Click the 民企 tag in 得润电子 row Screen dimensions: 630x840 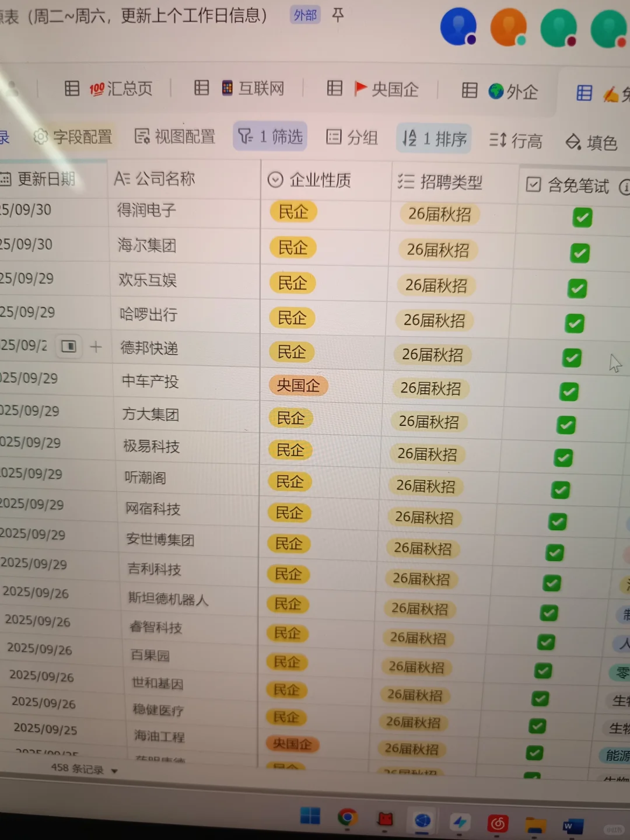pos(293,212)
